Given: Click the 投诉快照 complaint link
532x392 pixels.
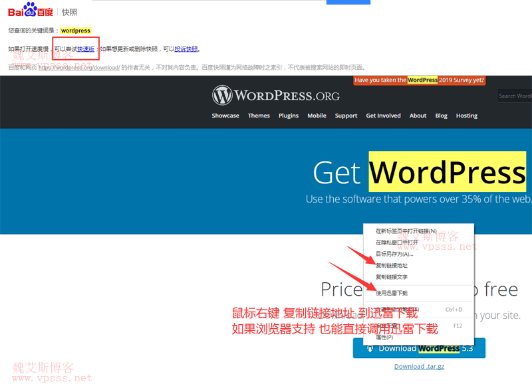Looking at the screenshot, I should (186, 49).
